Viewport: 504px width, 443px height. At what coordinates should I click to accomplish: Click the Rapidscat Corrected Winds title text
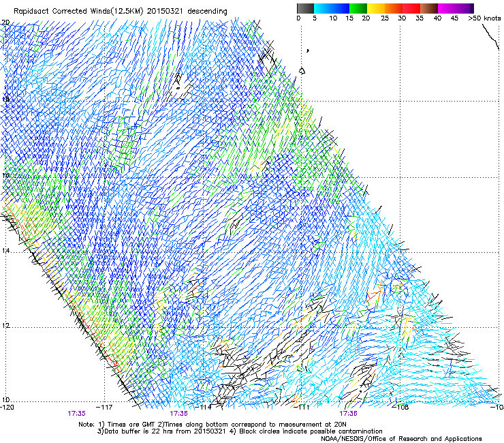[121, 12]
